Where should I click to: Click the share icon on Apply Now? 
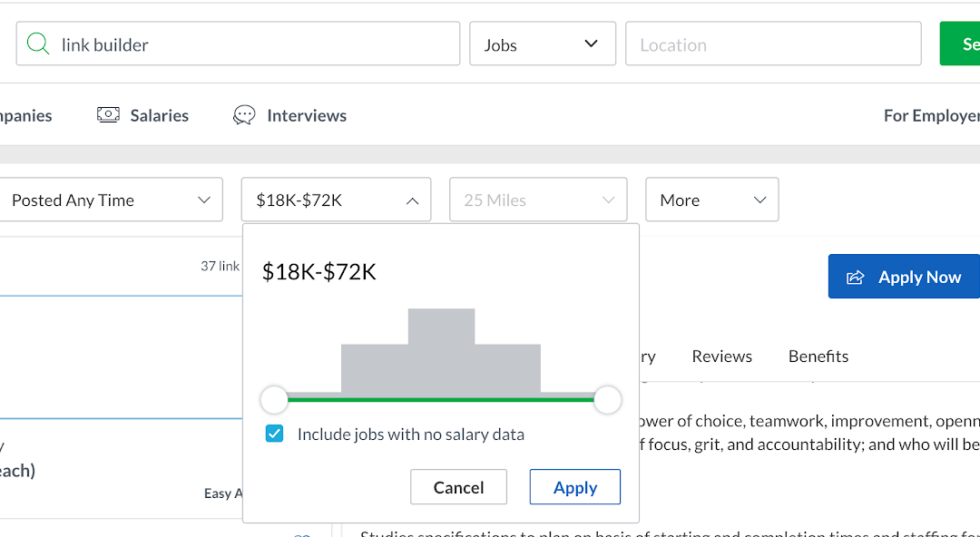(855, 278)
